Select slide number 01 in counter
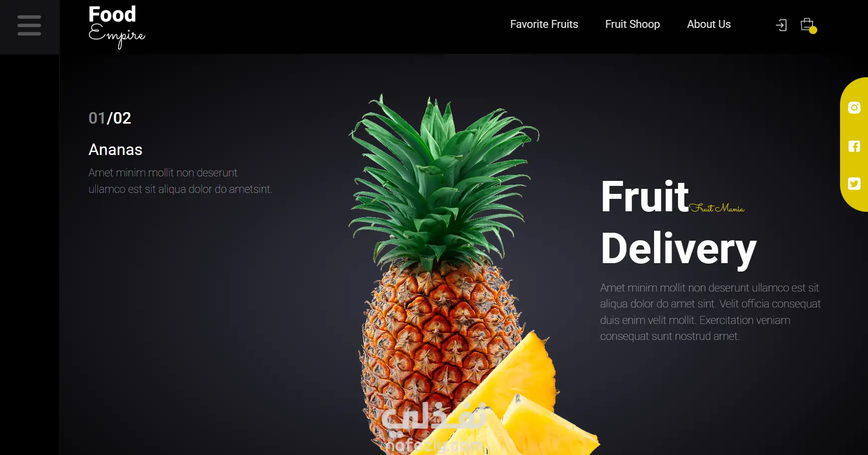 (97, 118)
